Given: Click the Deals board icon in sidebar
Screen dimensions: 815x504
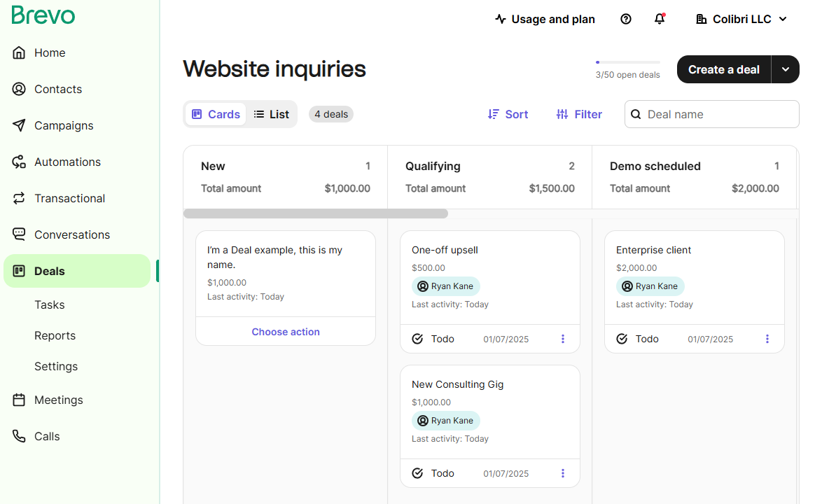Looking at the screenshot, I should click(19, 271).
